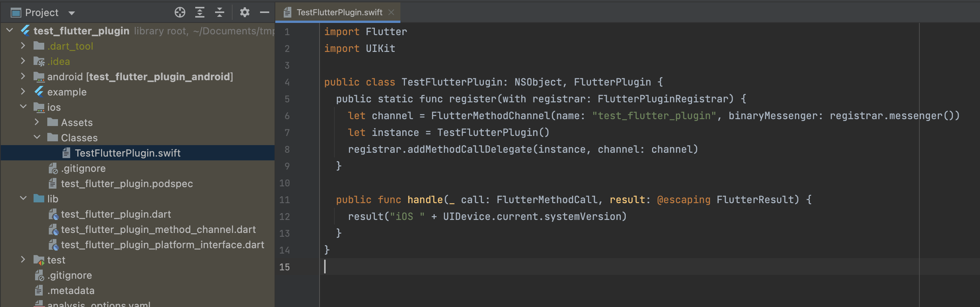Expand the Assets folder
Screen dimensions: 980x307
(x=37, y=122)
